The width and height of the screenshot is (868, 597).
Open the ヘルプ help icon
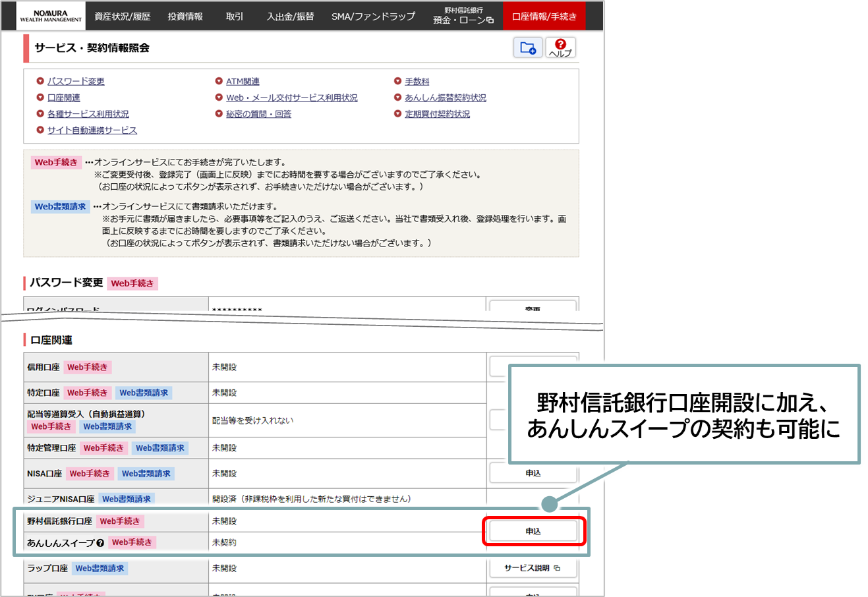560,47
